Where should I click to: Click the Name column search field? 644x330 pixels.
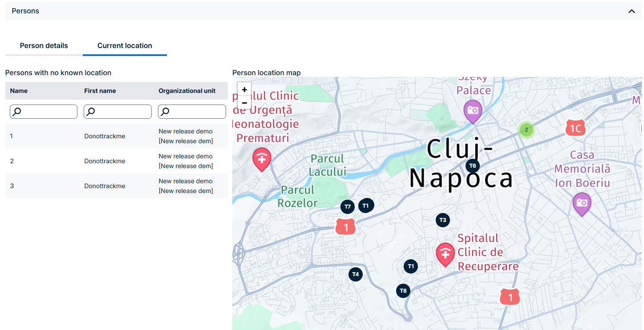point(44,112)
